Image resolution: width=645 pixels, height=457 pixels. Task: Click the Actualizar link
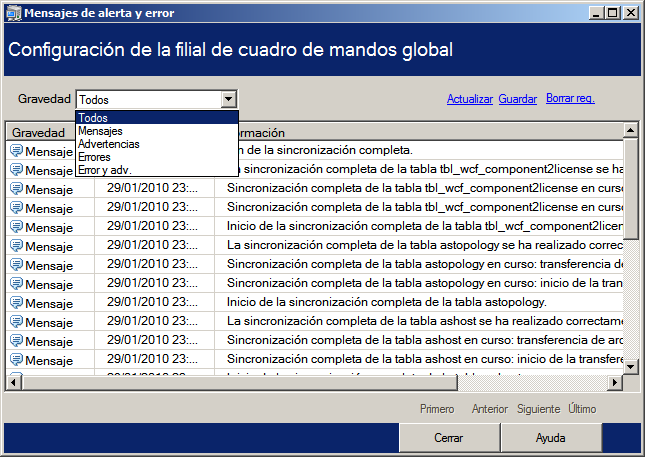point(469,99)
